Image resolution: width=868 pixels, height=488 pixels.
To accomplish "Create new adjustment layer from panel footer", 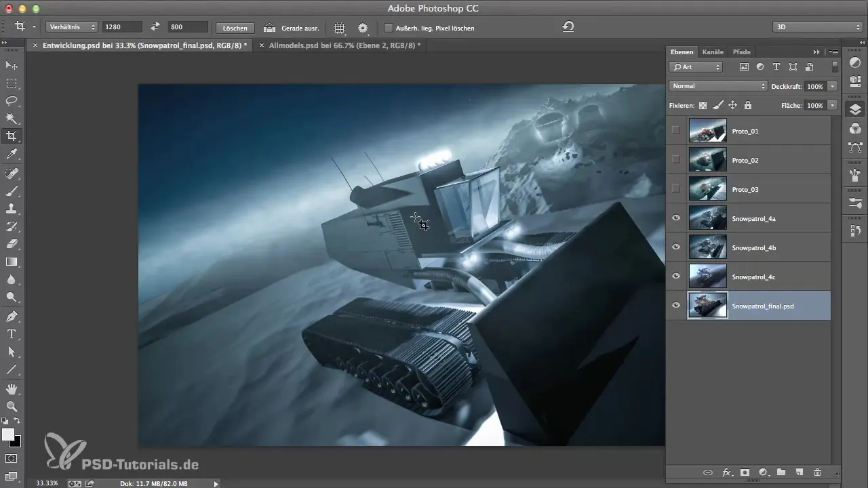I will click(763, 472).
